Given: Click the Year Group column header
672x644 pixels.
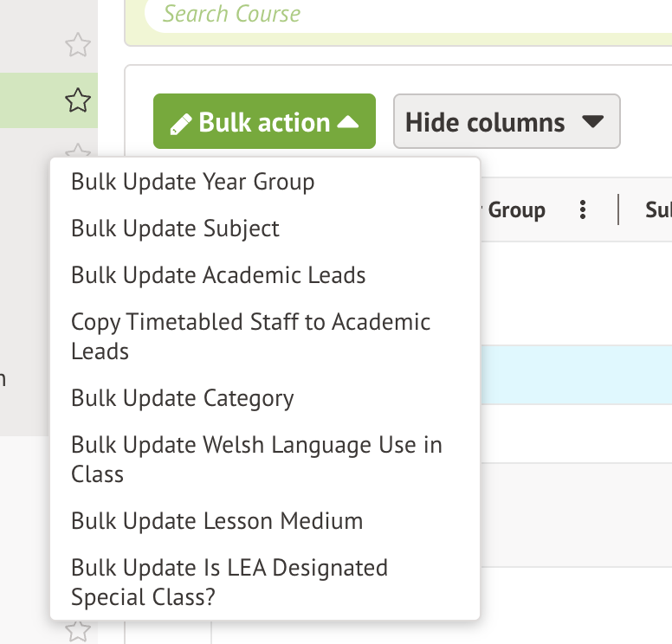Looking at the screenshot, I should point(516,209).
